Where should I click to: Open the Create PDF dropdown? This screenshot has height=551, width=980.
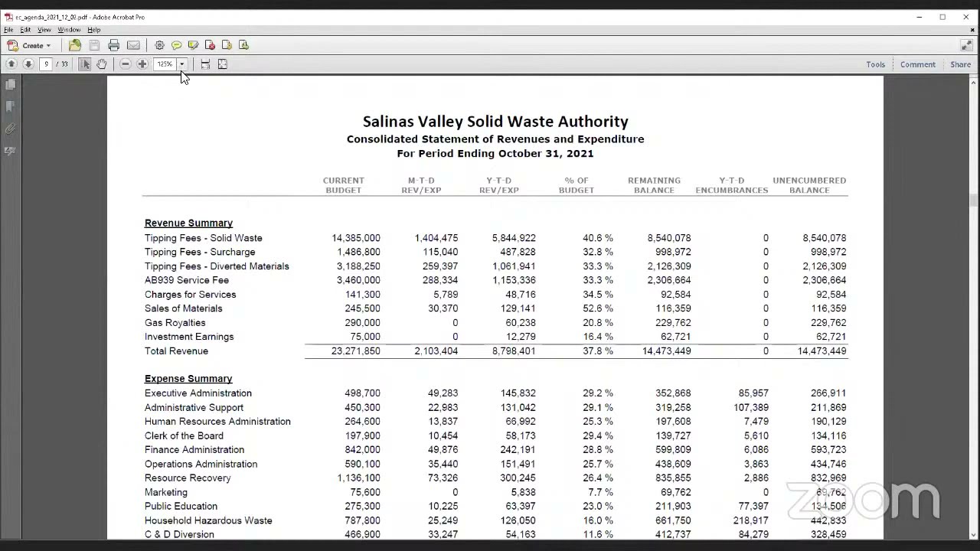point(29,45)
